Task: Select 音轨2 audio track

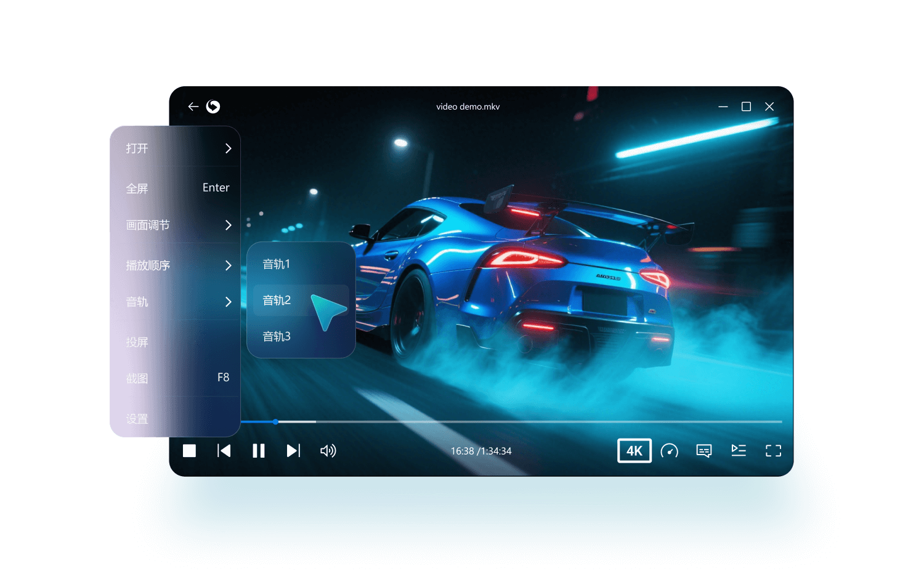Action: coord(277,301)
